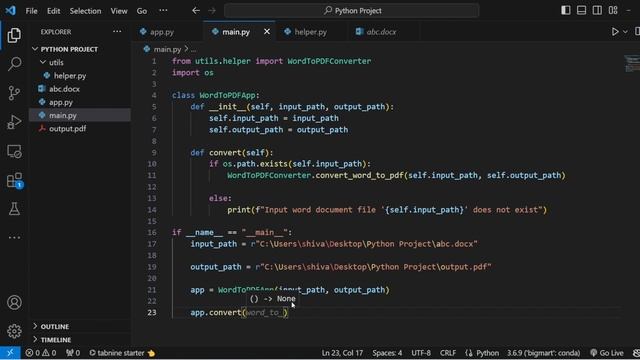Change encoding via UTF-8
640x360 pixels.
421,353
